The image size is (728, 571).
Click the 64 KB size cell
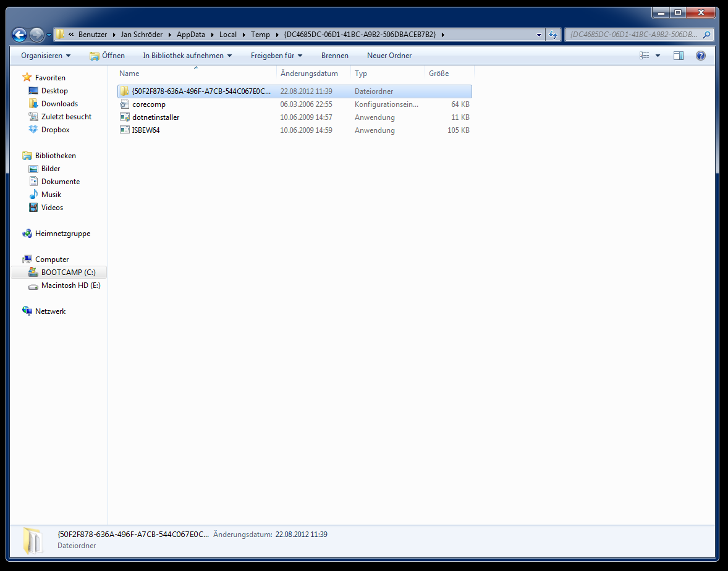[x=460, y=104]
